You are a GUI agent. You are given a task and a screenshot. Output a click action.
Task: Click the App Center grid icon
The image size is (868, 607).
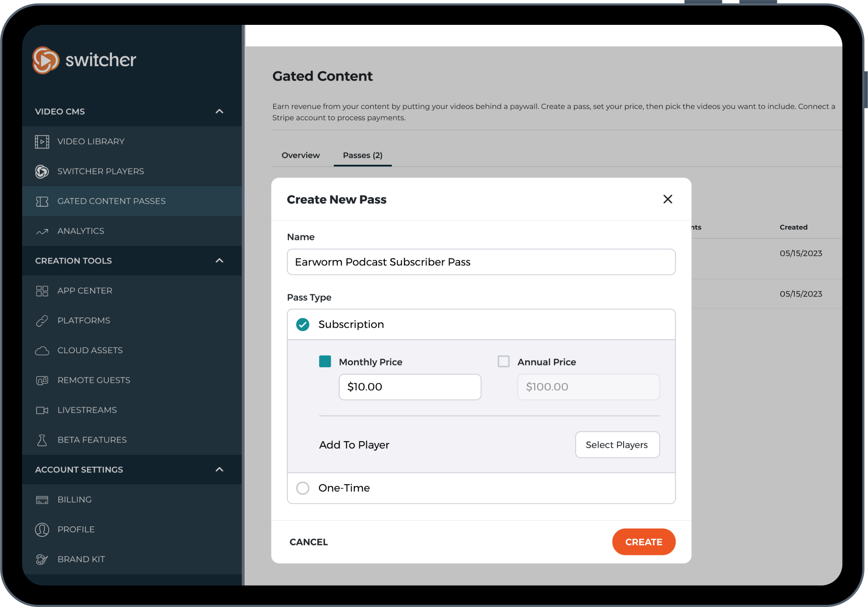click(42, 291)
